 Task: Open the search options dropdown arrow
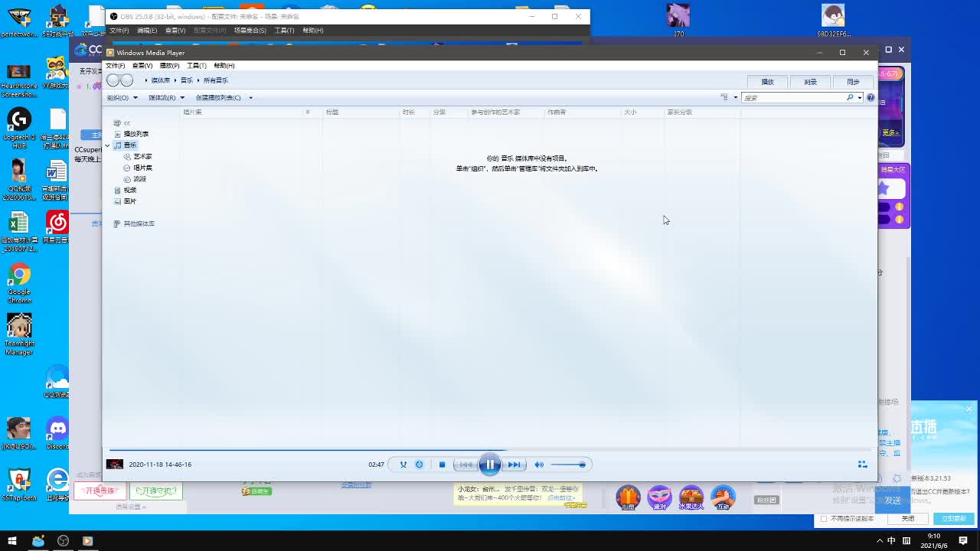(x=860, y=98)
